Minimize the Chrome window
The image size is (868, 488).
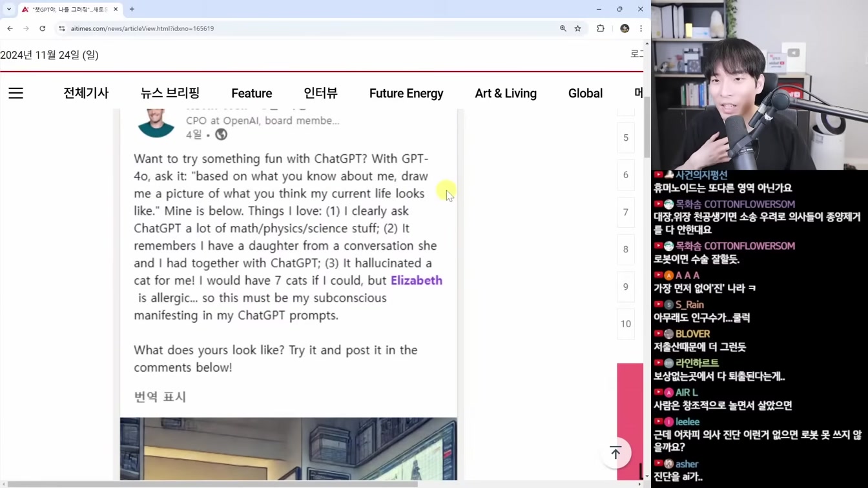[599, 9]
